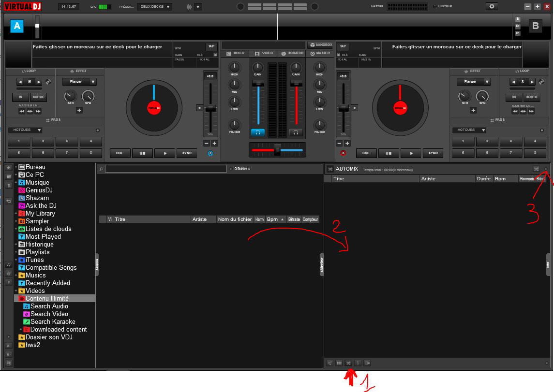Open the DEUX DECKS layout dropdown
This screenshot has width=554, height=392.
coord(154,7)
